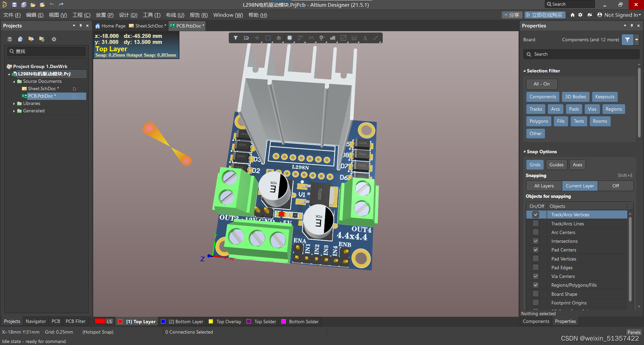The height and width of the screenshot is (345, 644).
Task: Expand the Libraries folder
Action: pyautogui.click(x=14, y=104)
